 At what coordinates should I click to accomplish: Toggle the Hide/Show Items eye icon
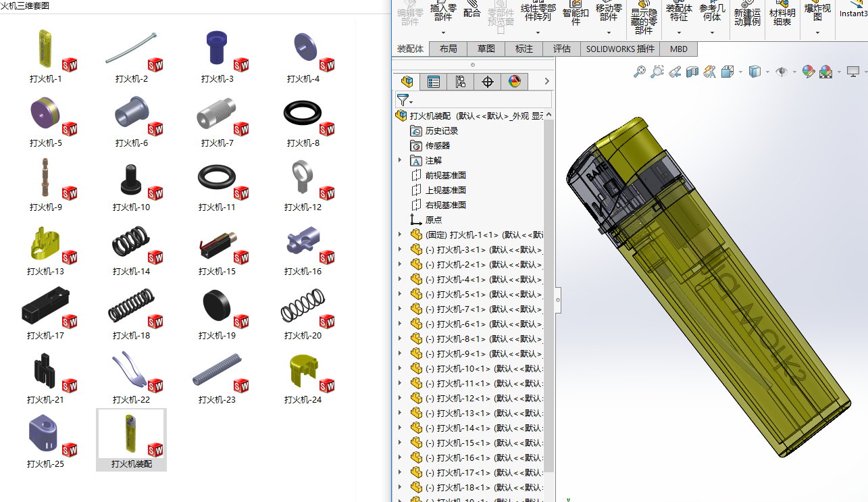point(782,72)
